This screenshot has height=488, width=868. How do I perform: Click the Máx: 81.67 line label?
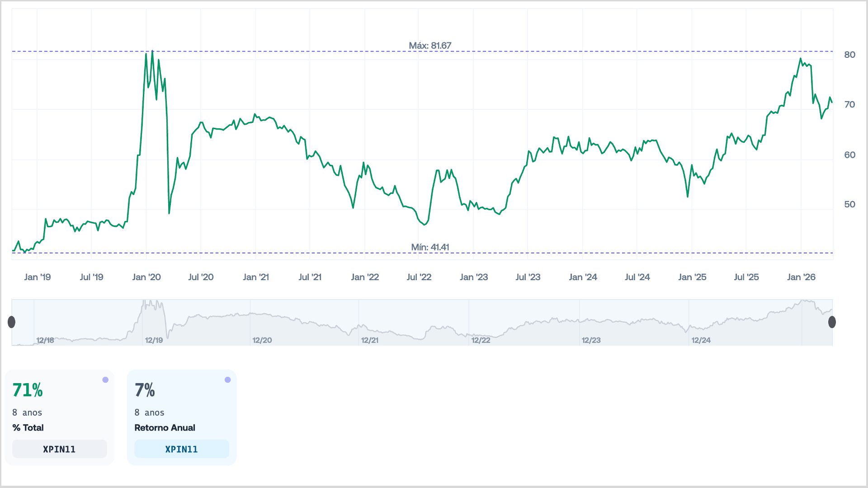[x=430, y=46]
